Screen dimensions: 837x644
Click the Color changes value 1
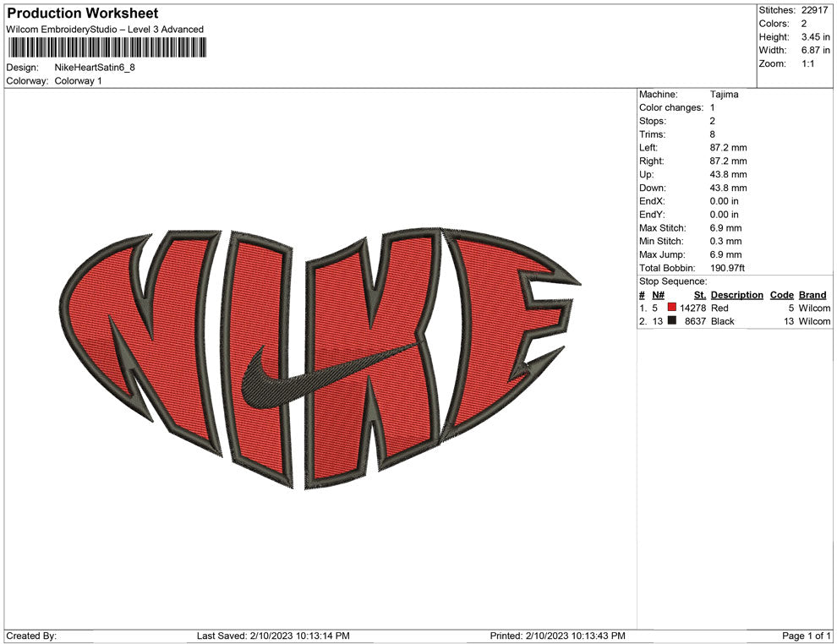coord(712,107)
